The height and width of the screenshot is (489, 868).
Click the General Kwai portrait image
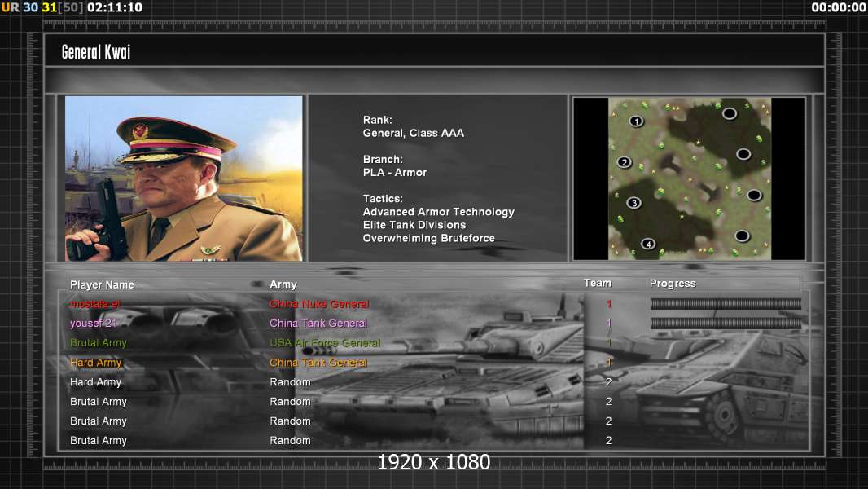(x=184, y=178)
